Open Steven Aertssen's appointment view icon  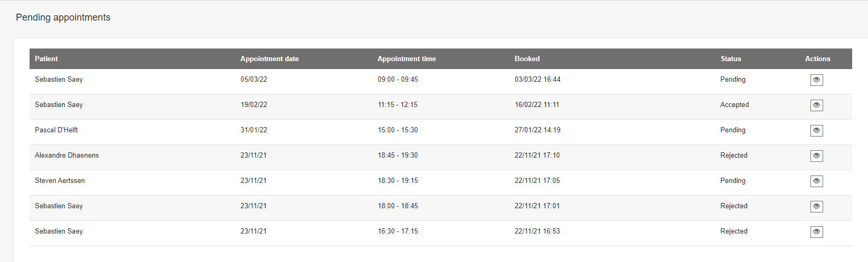click(x=816, y=181)
